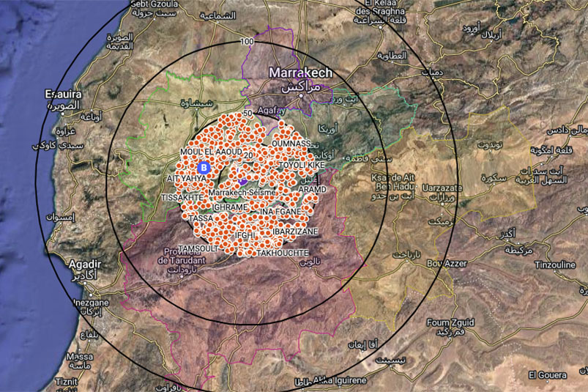Image resolution: width=588 pixels, height=392 pixels.
Task: Select the TOYOLI KIKE village label
Action: click(302, 165)
